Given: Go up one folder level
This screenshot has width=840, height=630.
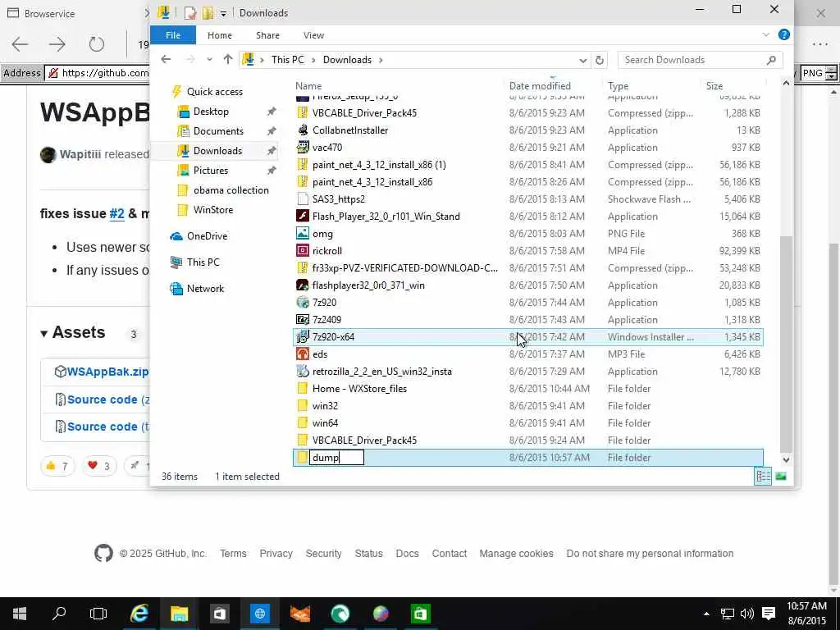Looking at the screenshot, I should click(228, 59).
